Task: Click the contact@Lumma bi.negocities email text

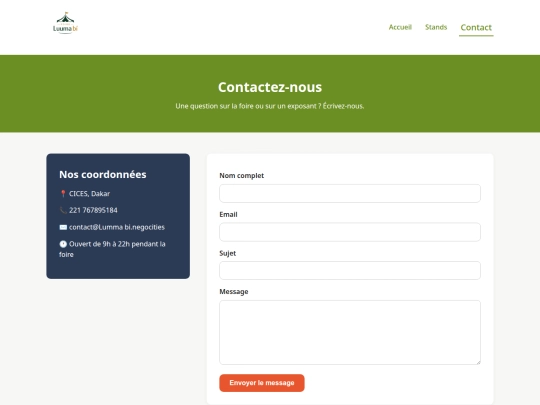Action: pos(117,227)
